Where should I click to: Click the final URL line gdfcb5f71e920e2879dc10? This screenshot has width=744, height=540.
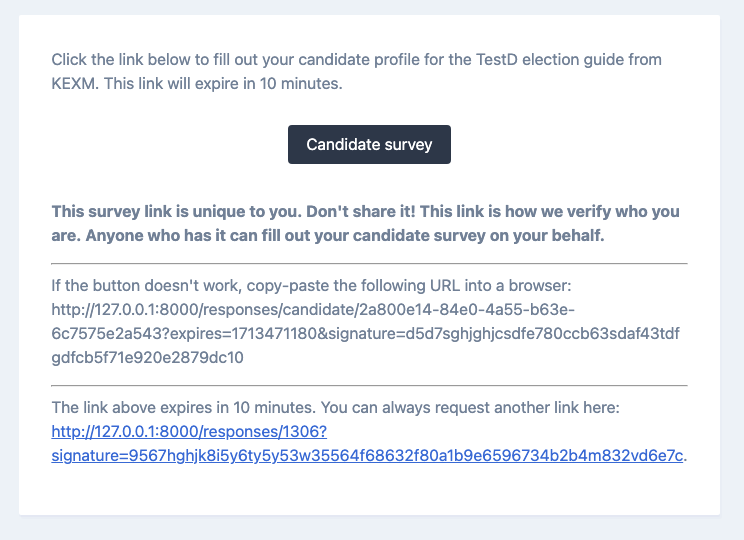click(x=148, y=357)
